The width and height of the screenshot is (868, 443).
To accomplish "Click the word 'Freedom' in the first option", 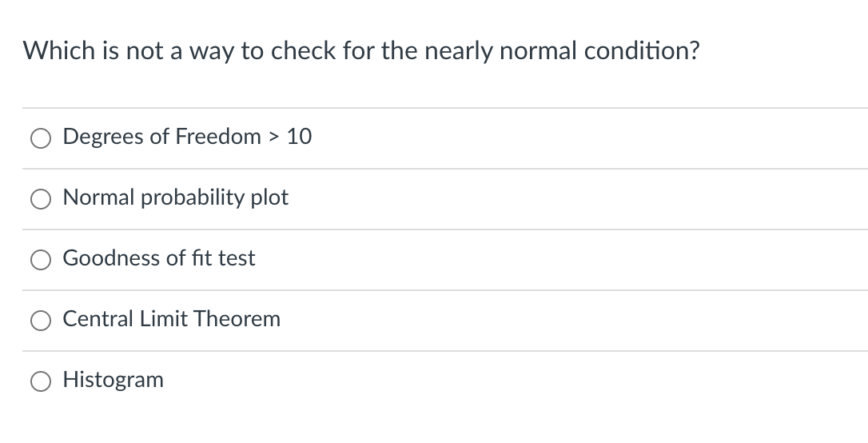I will pos(217,137).
